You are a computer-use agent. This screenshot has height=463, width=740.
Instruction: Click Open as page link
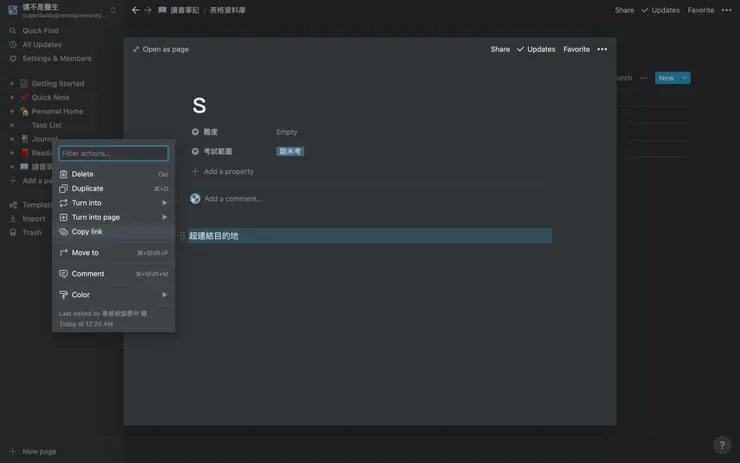click(x=161, y=49)
